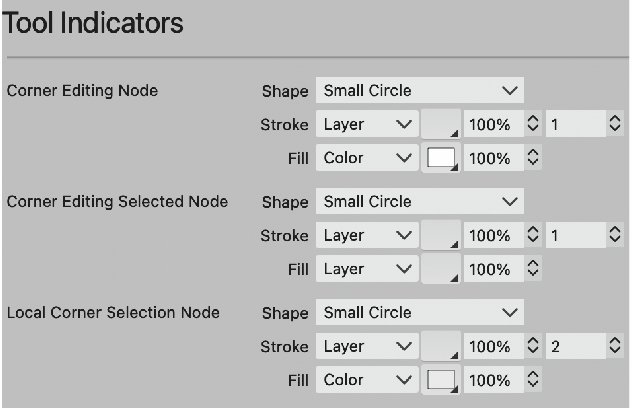Open Corner Editing Node Fill type dropdown
This screenshot has height=408, width=632.
(367, 158)
